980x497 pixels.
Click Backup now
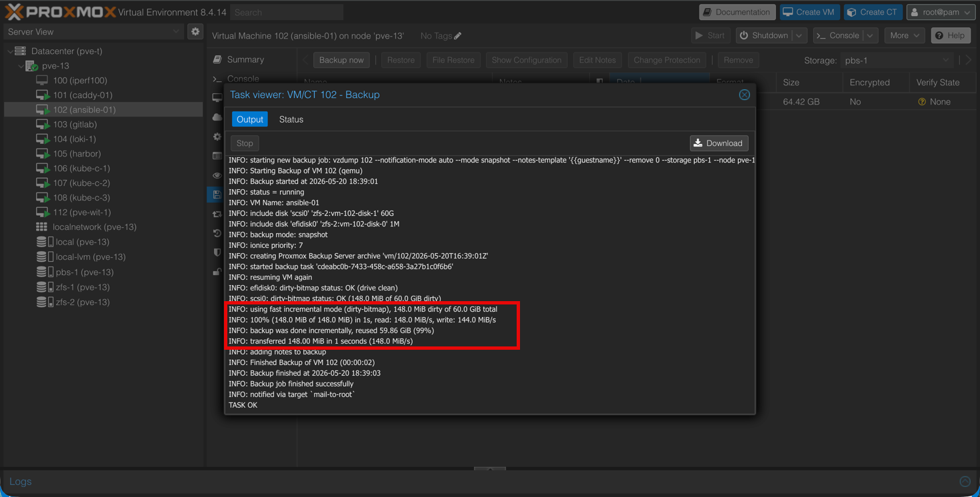pos(341,60)
